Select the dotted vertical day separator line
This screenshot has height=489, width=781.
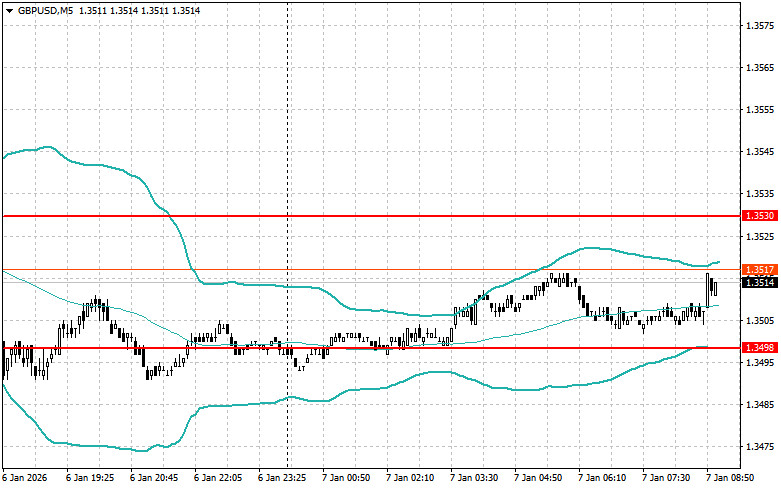(x=287, y=235)
